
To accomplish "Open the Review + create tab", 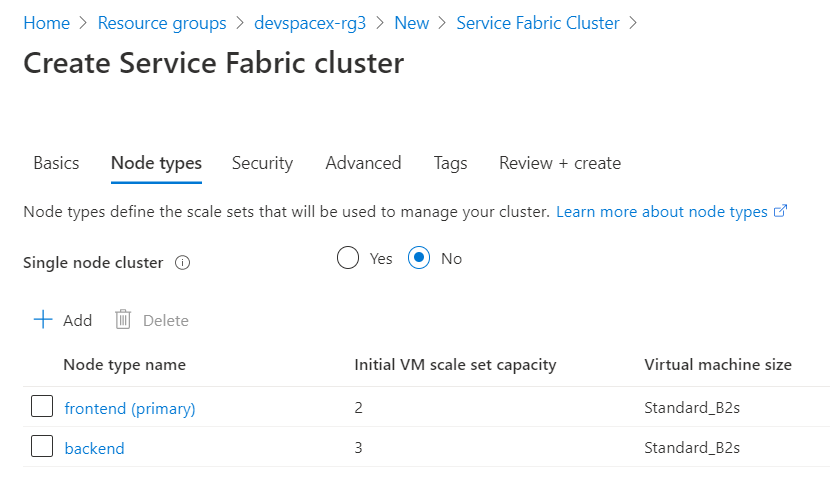I will coord(560,163).
